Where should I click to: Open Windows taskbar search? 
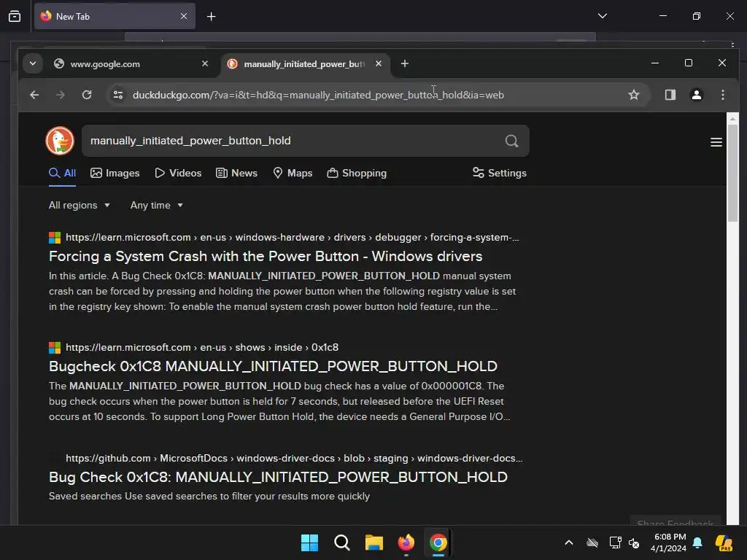click(x=342, y=542)
